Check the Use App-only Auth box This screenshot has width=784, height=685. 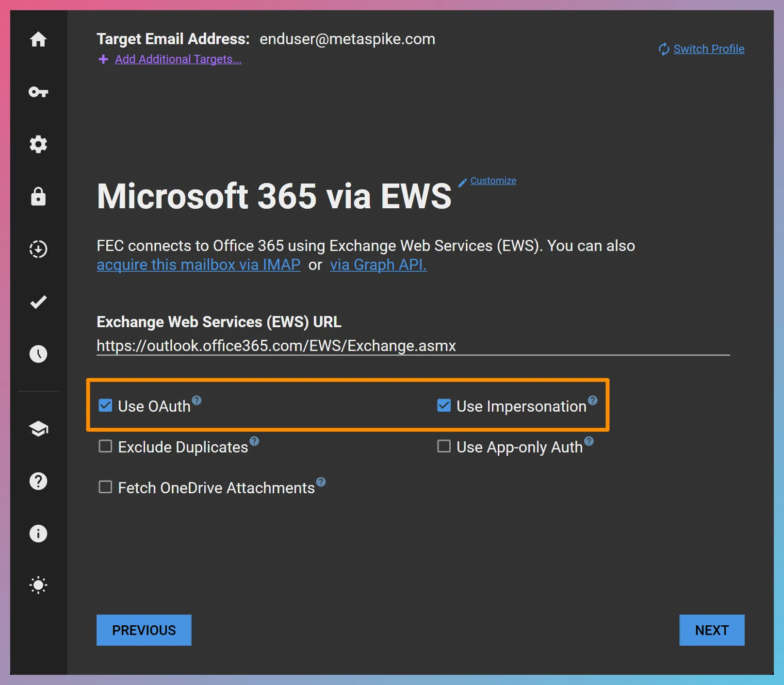444,446
